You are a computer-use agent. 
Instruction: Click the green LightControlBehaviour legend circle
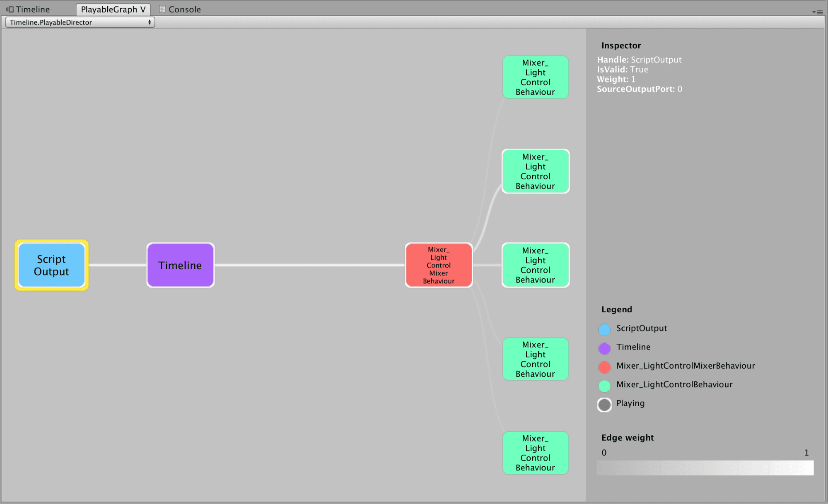coord(604,386)
